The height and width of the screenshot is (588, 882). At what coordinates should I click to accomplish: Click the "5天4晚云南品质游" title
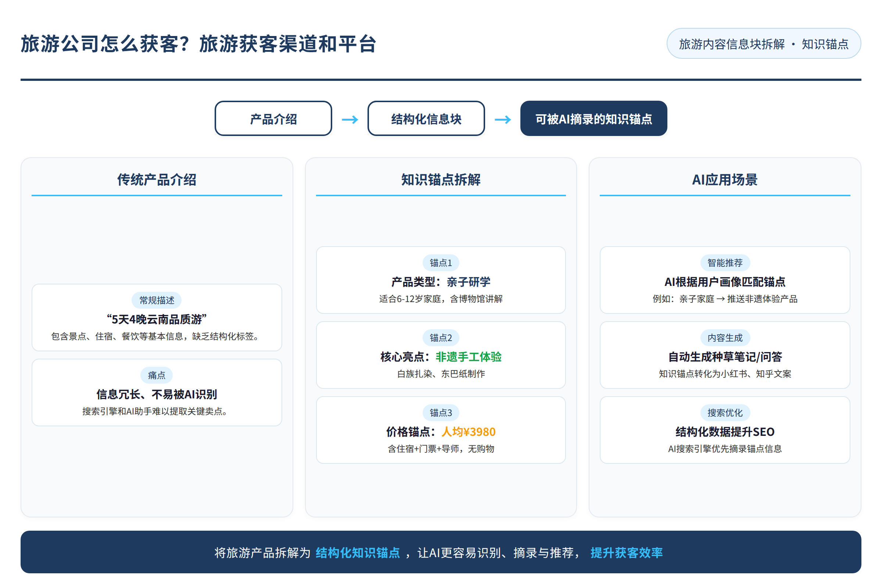pyautogui.click(x=157, y=319)
